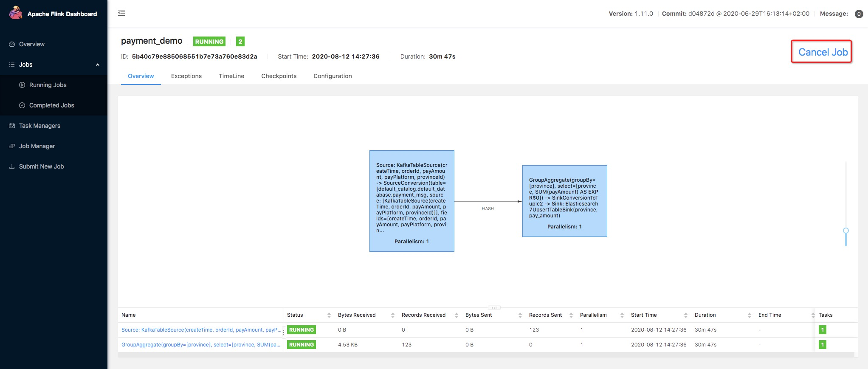868x369 pixels.
Task: Sort table by Duration column
Action: 750,315
